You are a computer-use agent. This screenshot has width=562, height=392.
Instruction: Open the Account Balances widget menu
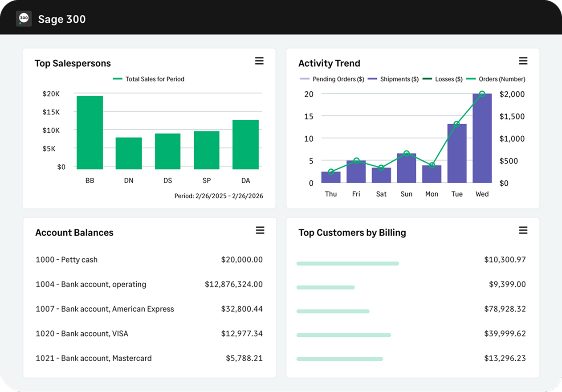pyautogui.click(x=260, y=230)
